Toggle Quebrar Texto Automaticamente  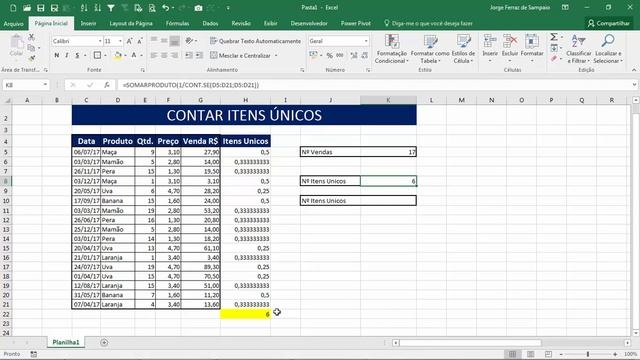coord(256,41)
